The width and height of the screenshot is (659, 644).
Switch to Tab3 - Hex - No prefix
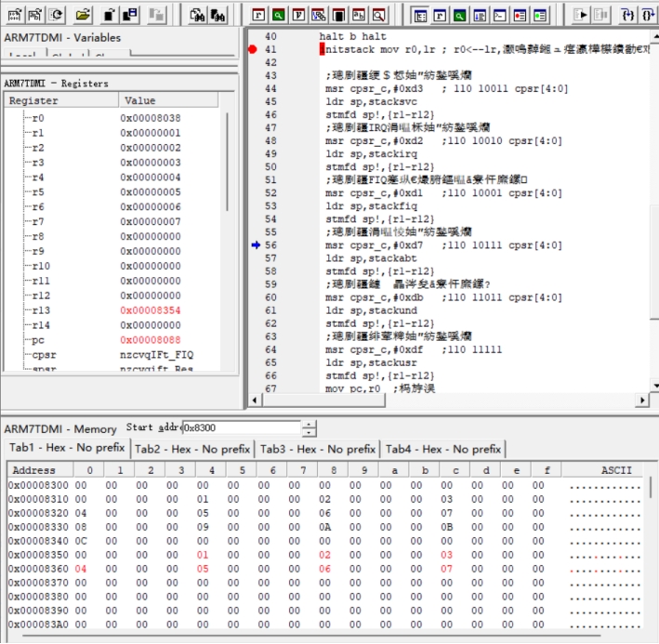click(x=318, y=449)
